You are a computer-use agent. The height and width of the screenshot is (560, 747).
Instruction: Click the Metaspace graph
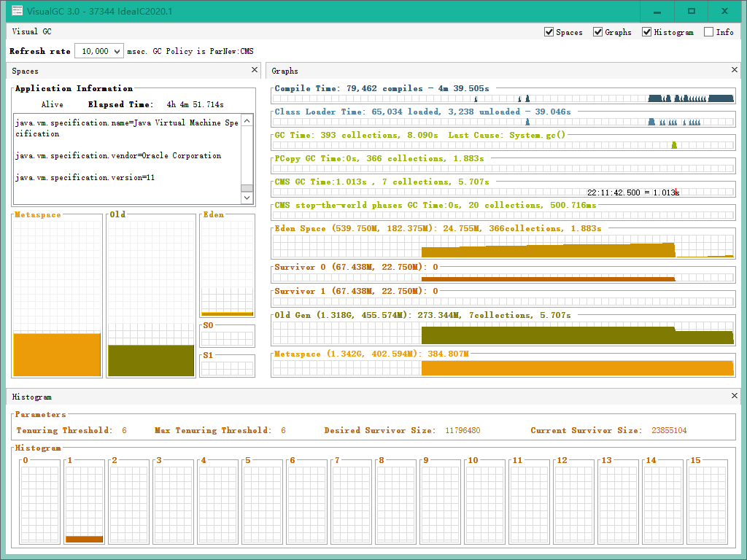tap(503, 367)
